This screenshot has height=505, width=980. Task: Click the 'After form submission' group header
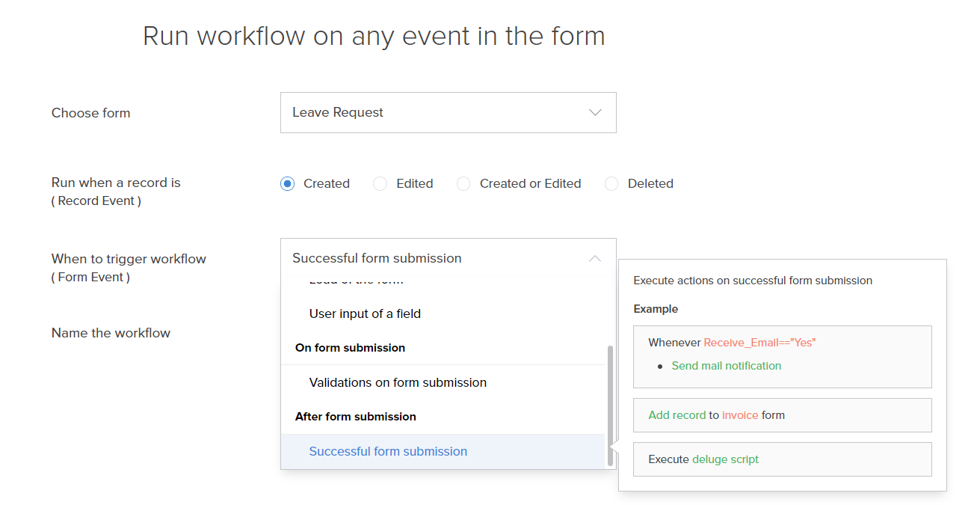pyautogui.click(x=355, y=417)
